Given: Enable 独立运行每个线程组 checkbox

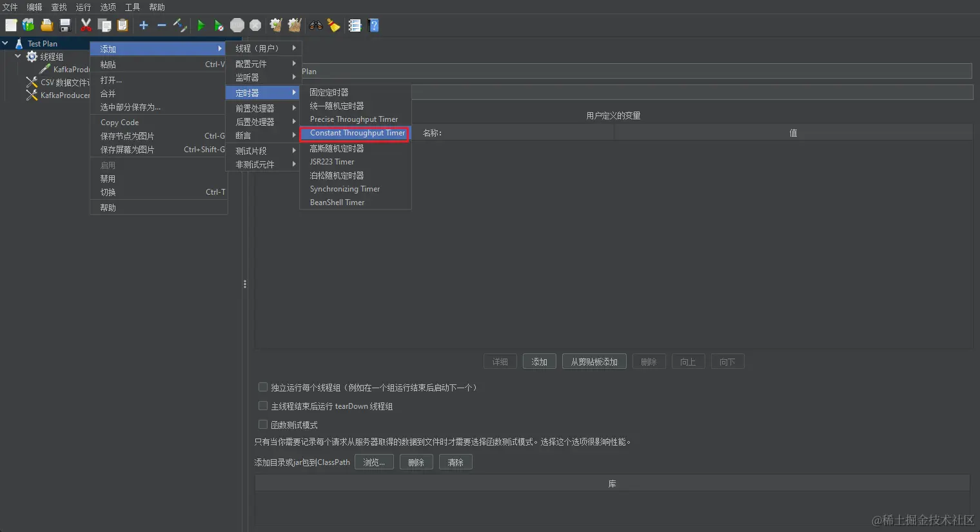Looking at the screenshot, I should 263,387.
